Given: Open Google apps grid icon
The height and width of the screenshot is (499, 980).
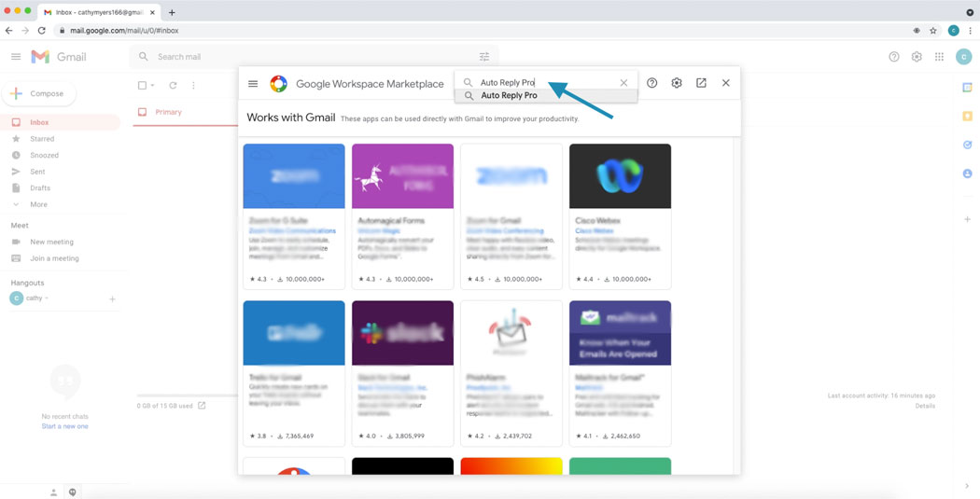Looking at the screenshot, I should tap(939, 57).
